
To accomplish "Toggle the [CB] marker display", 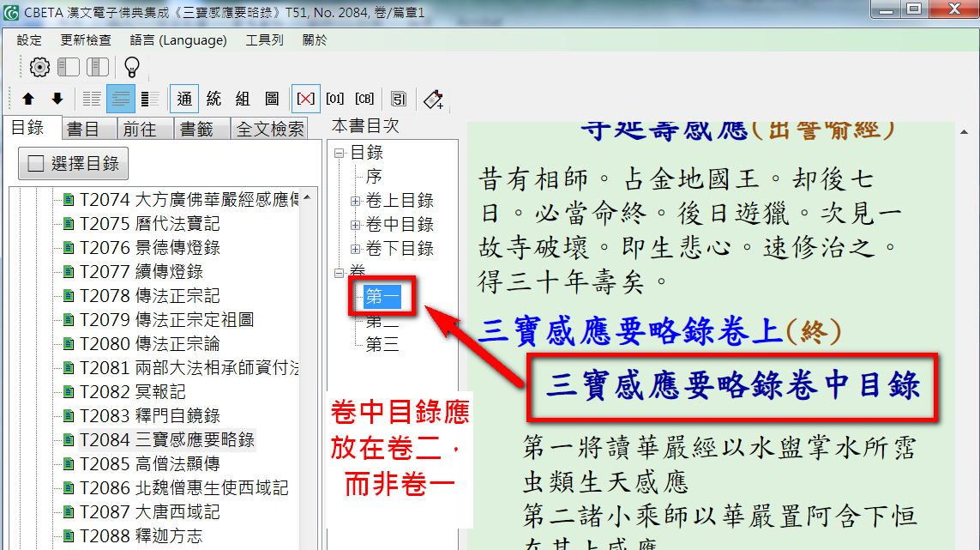I will (x=364, y=99).
